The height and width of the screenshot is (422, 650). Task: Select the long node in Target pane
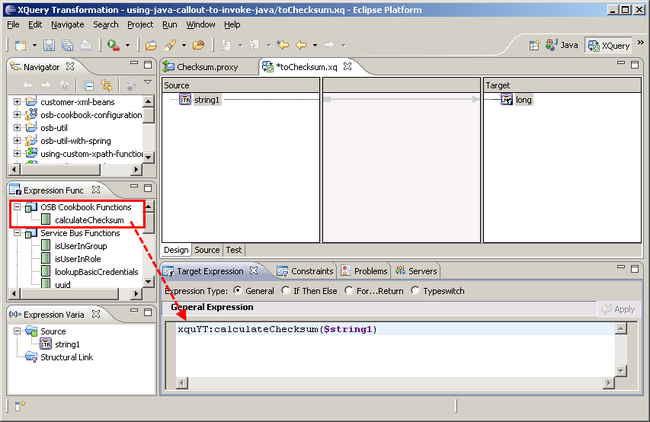coord(523,100)
